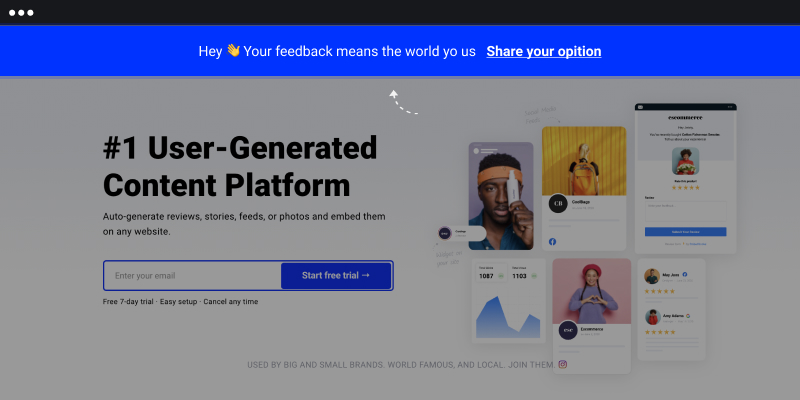Open the Share your opinion link
The width and height of the screenshot is (800, 400).
[x=543, y=51]
